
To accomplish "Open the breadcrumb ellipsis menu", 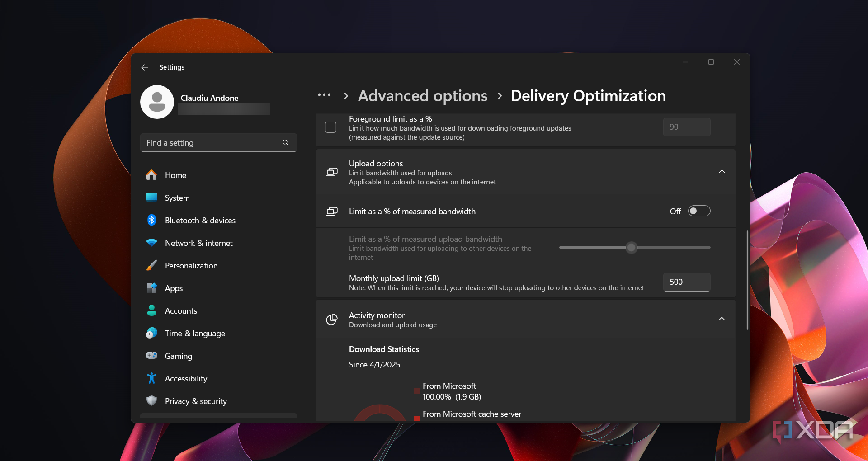I will (x=324, y=95).
